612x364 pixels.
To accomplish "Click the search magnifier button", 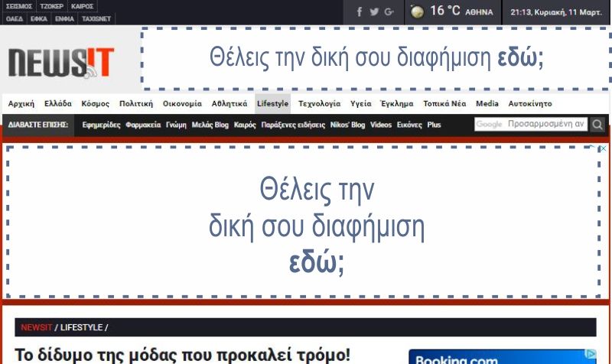I will (597, 125).
